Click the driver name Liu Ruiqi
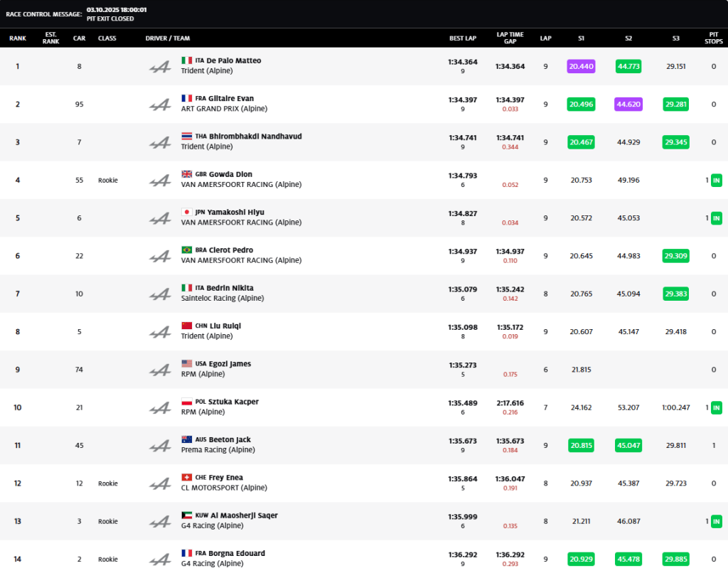This screenshot has height=573, width=728. [225, 326]
